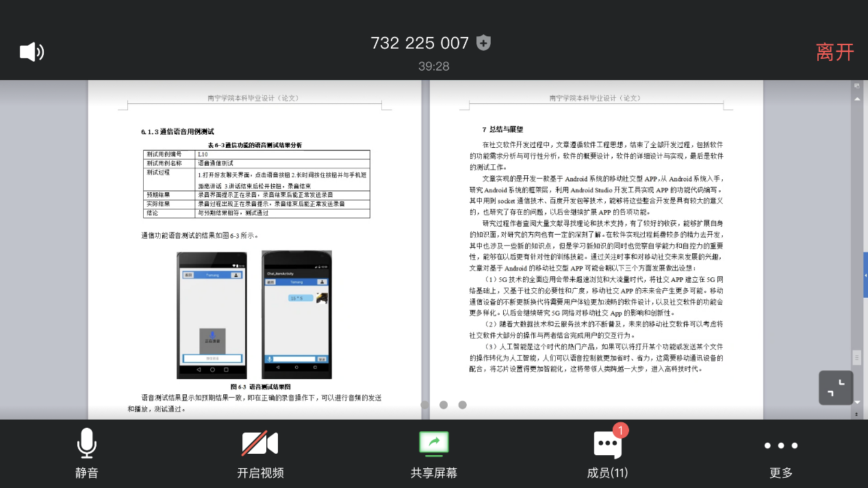Viewport: 868px width, 488px height.
Task: Tap the meeting ID 732 225 007
Action: tap(420, 43)
